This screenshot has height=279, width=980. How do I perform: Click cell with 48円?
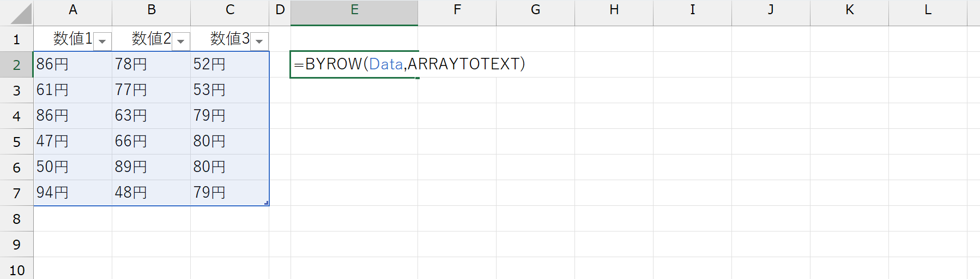[151, 193]
